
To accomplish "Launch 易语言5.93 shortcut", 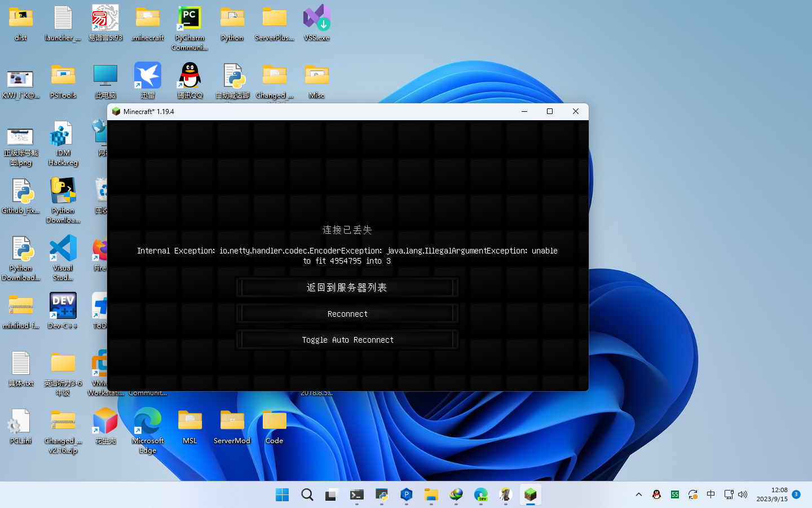I will tap(105, 24).
